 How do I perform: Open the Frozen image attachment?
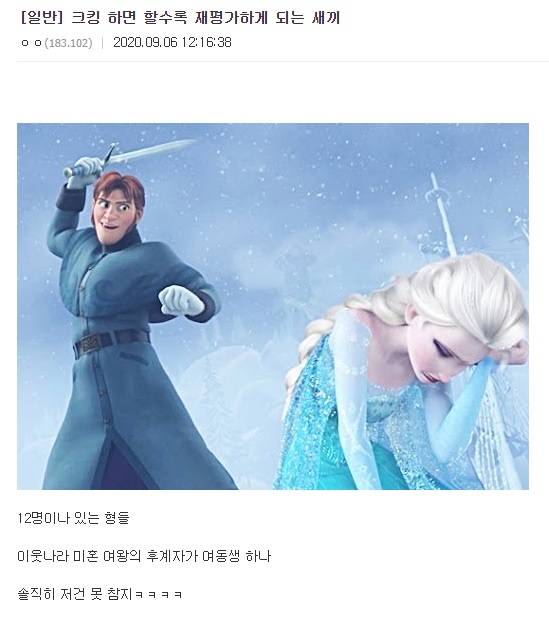[x=273, y=306]
